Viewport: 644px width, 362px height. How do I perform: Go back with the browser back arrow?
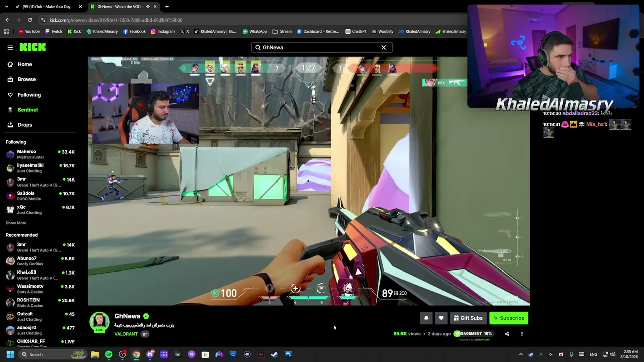click(x=7, y=20)
